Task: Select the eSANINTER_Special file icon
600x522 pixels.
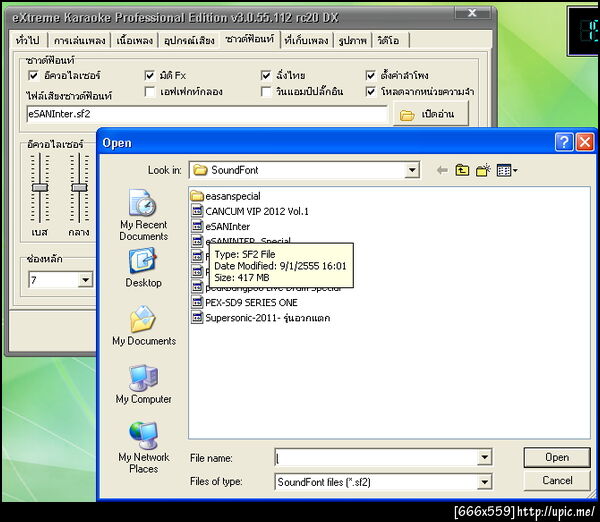Action: pyautogui.click(x=197, y=241)
